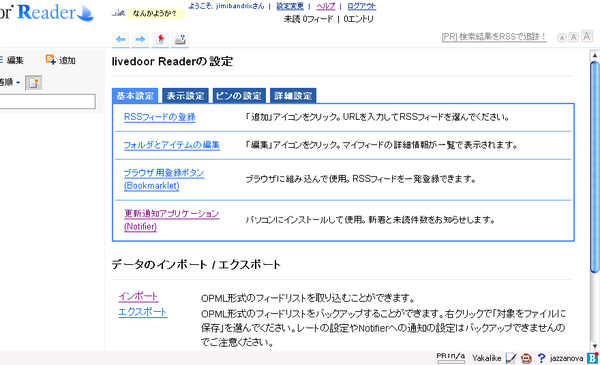Click the データのインポート / エクスポート heading
Viewport: 600px width, 365px height.
[x=196, y=264]
